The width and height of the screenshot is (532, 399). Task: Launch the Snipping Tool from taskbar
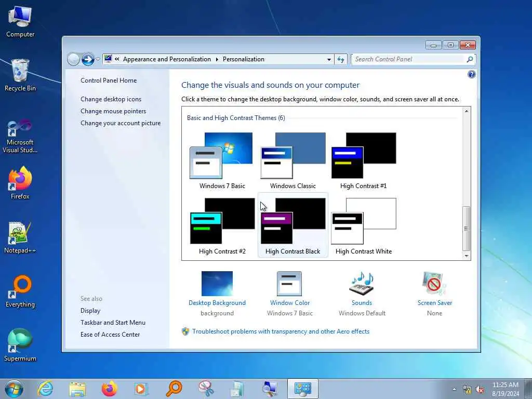[206, 389]
